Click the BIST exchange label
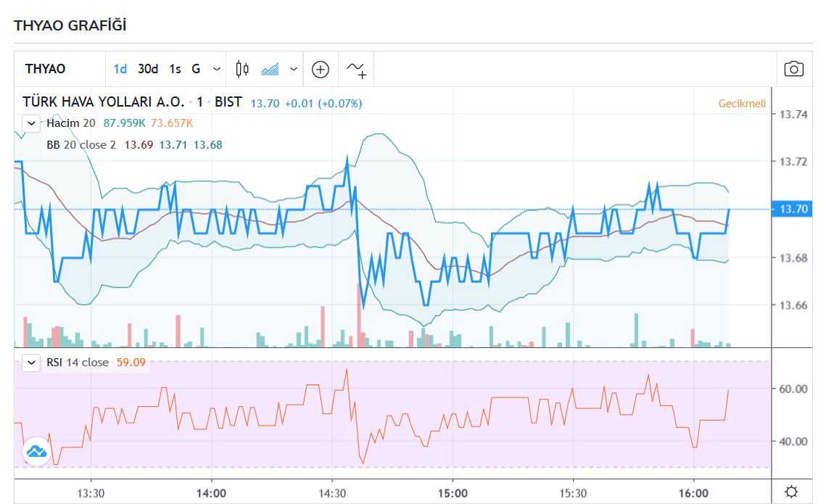 [x=228, y=102]
